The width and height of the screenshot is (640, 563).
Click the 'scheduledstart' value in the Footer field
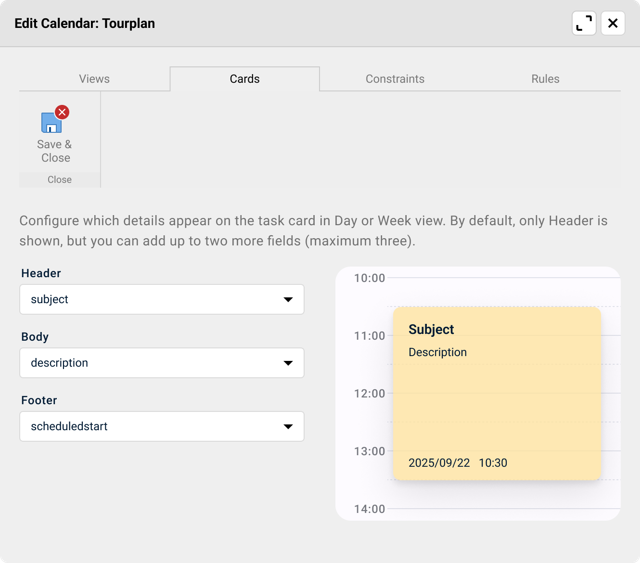[69, 426]
